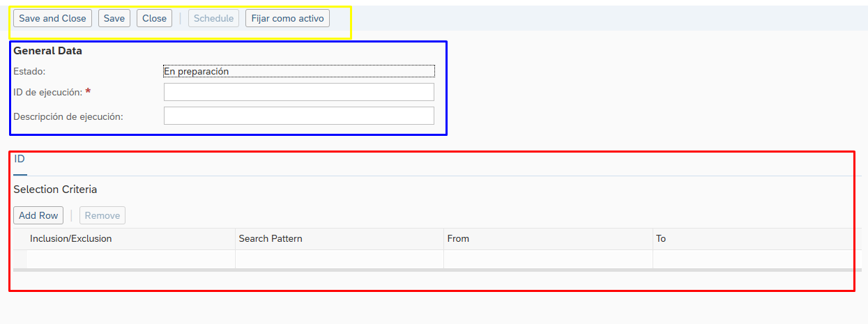The image size is (868, 324).
Task: Click the From column header
Action: [x=458, y=239]
